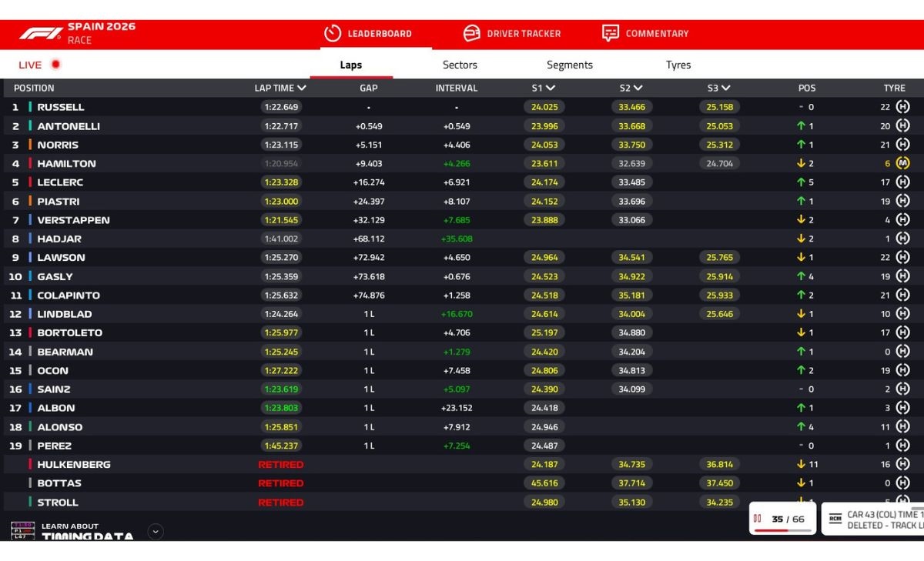Viewport: 924px width, 561px height.
Task: Expand the Learn About Timing Data chevron
Action: coord(156,531)
